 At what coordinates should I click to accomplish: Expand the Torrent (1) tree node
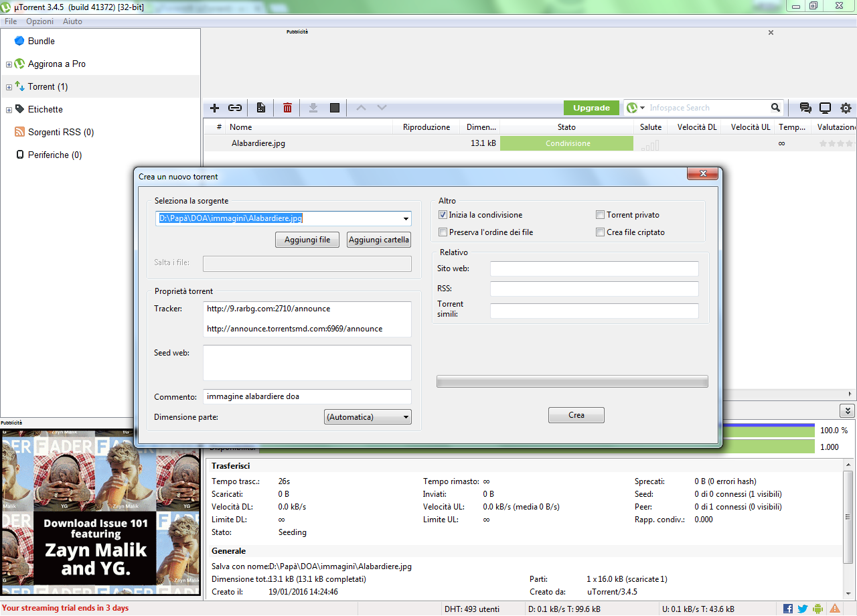[x=9, y=87]
